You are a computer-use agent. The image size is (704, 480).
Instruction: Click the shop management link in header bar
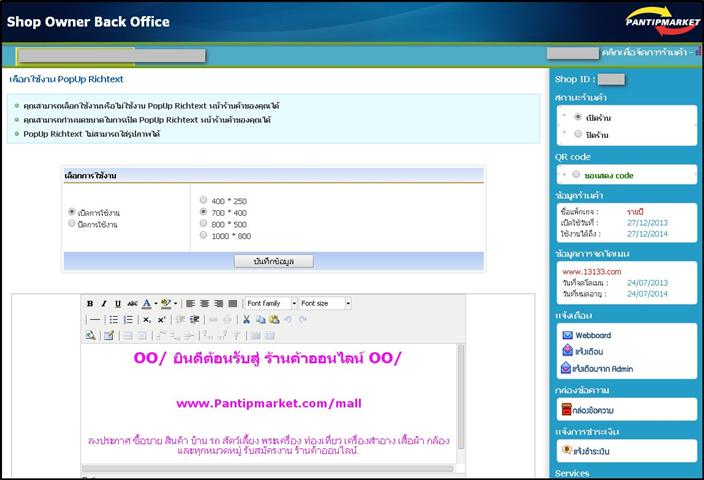click(x=645, y=53)
